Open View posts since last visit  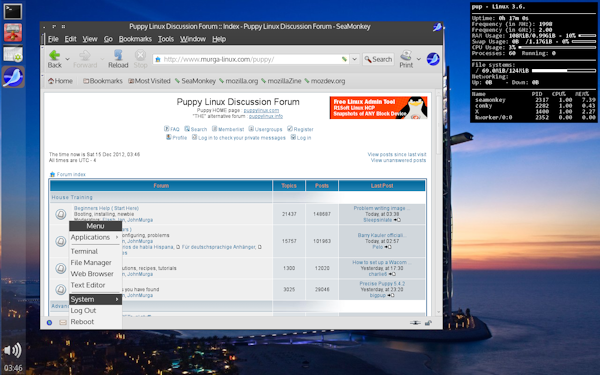pos(397,155)
